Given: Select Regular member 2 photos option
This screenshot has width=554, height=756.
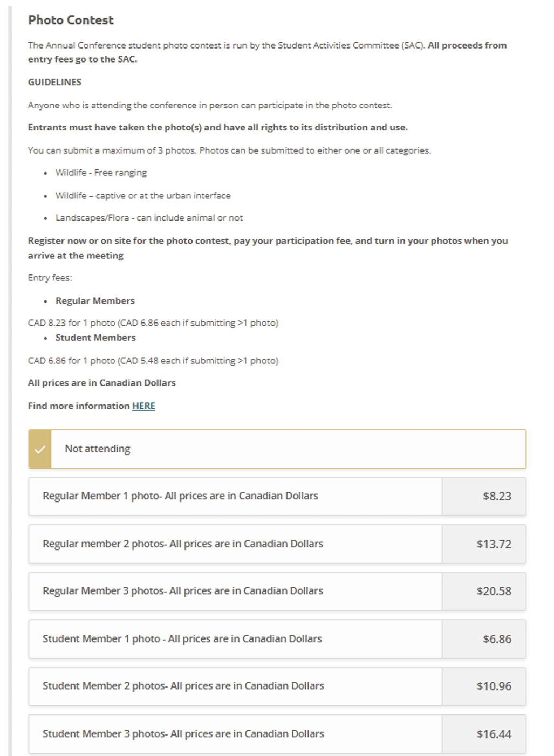Looking at the screenshot, I should pyautogui.click(x=183, y=544).
